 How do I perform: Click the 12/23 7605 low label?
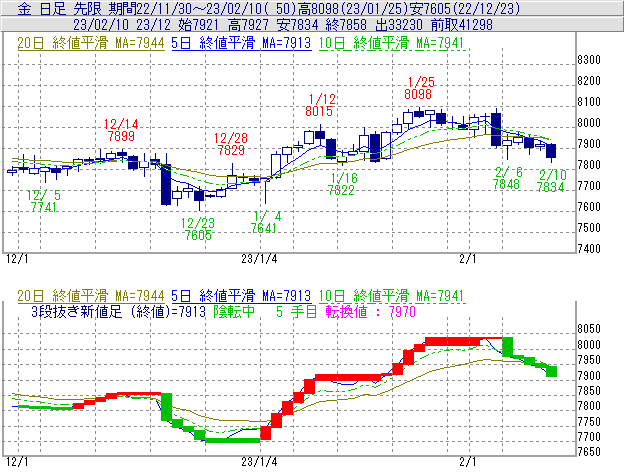[198, 229]
